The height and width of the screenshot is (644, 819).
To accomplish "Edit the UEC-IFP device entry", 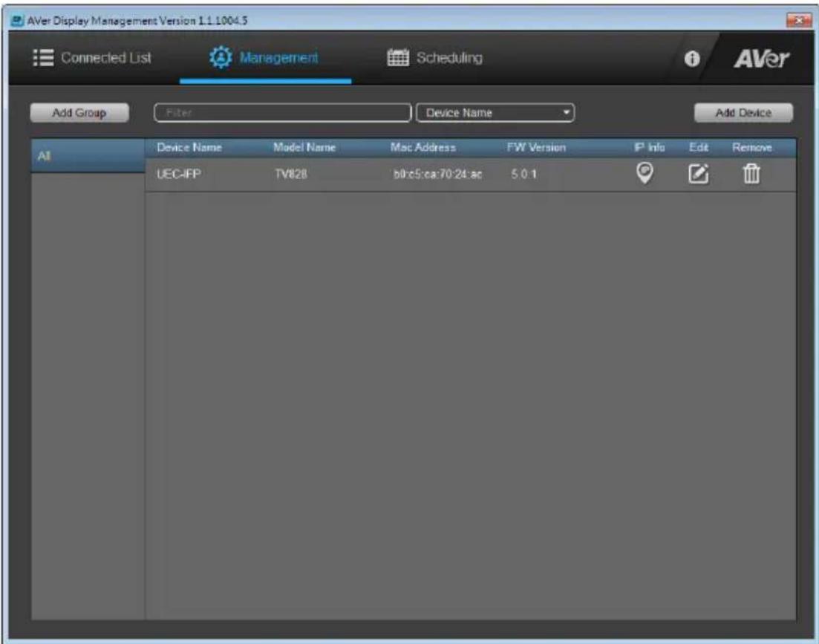I will point(699,173).
